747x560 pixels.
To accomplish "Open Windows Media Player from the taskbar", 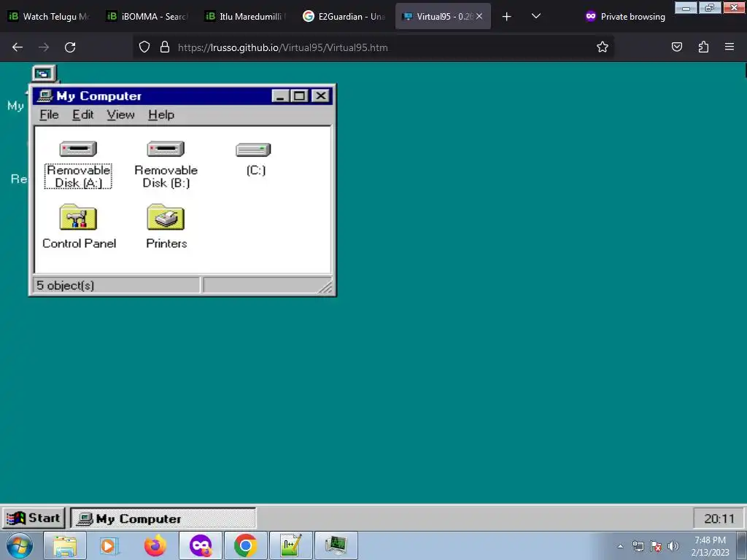I will [109, 545].
